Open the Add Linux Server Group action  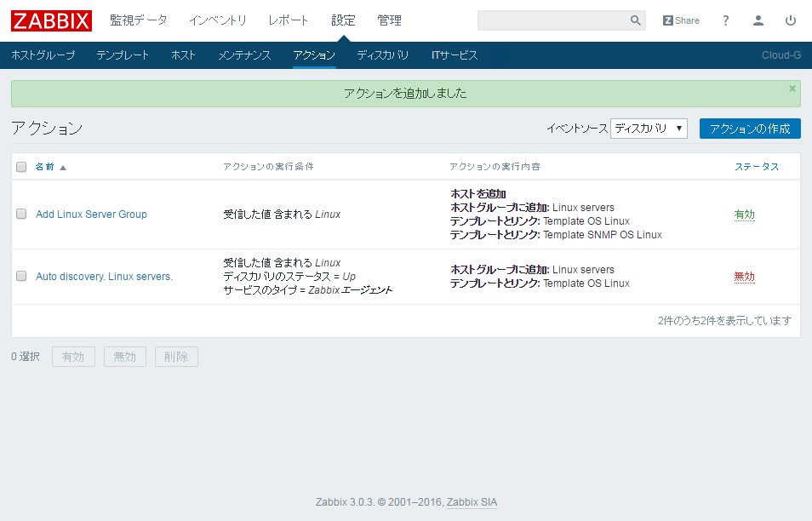point(91,214)
